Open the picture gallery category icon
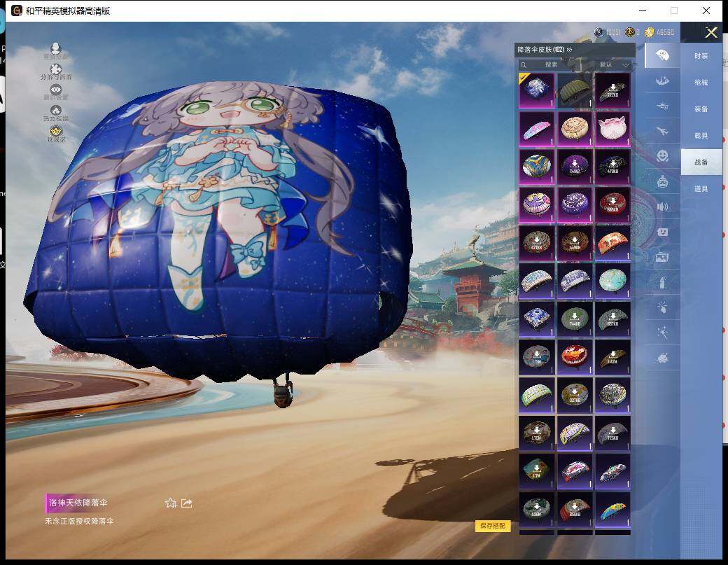Viewport: 728px width, 565px height. (x=662, y=257)
